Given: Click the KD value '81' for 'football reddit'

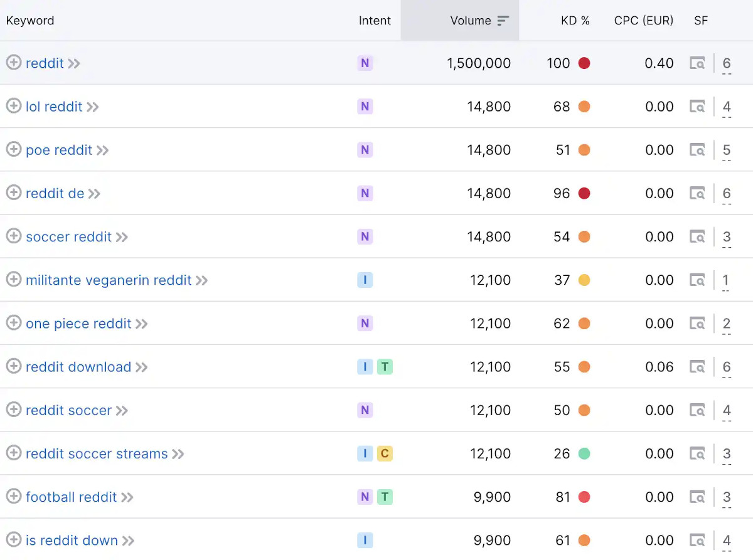Looking at the screenshot, I should (x=562, y=497).
